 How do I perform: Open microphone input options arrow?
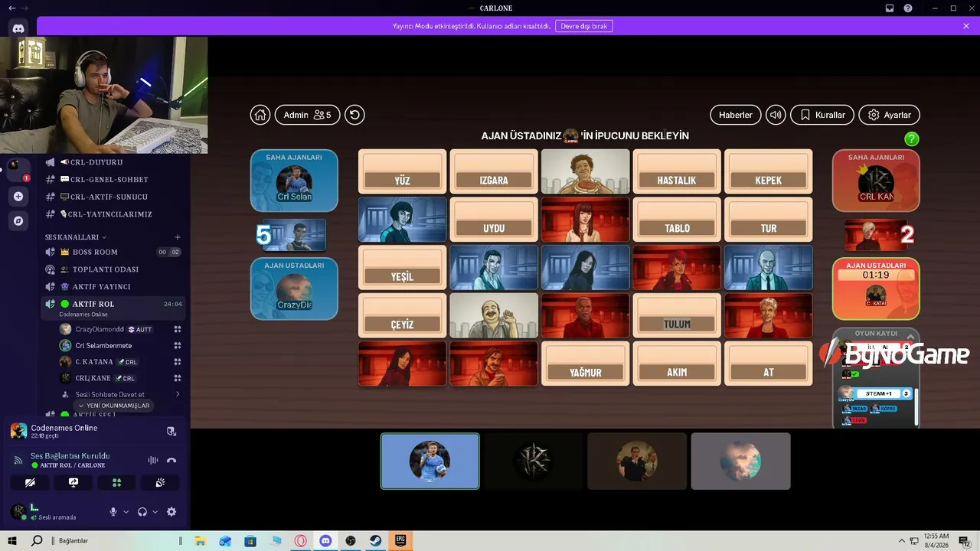(x=126, y=512)
